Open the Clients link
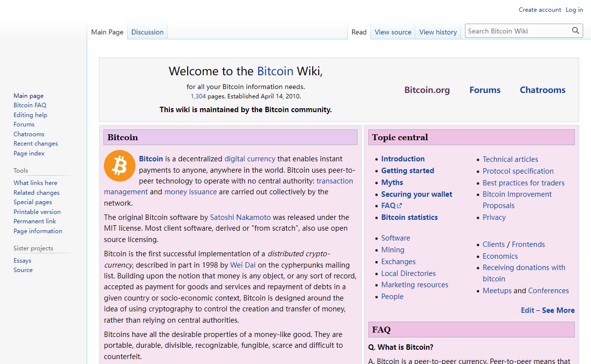Image resolution: width=591 pixels, height=364 pixels. (x=493, y=244)
